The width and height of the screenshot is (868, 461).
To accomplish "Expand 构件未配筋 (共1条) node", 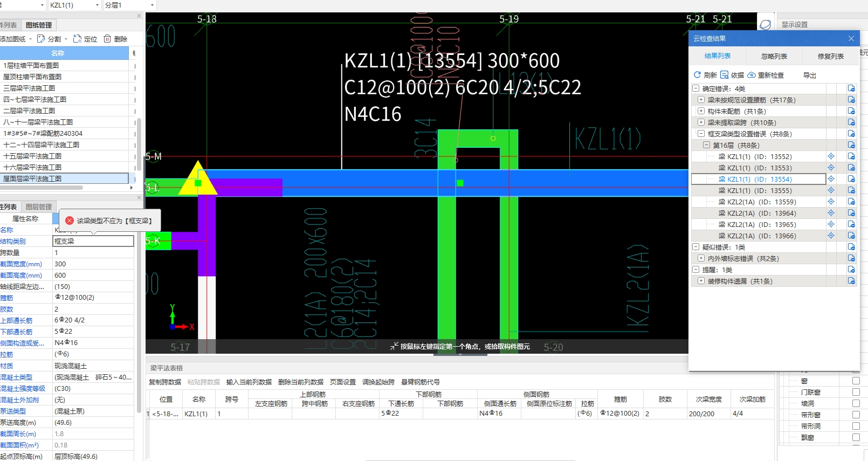I will pyautogui.click(x=701, y=111).
